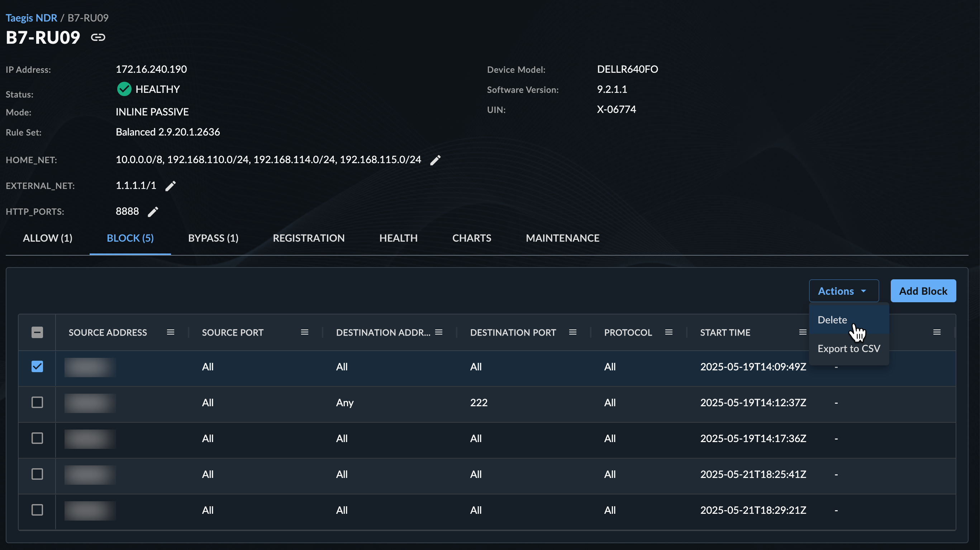The image size is (980, 550).
Task: Click the IP address 172.16.240.190
Action: point(151,69)
